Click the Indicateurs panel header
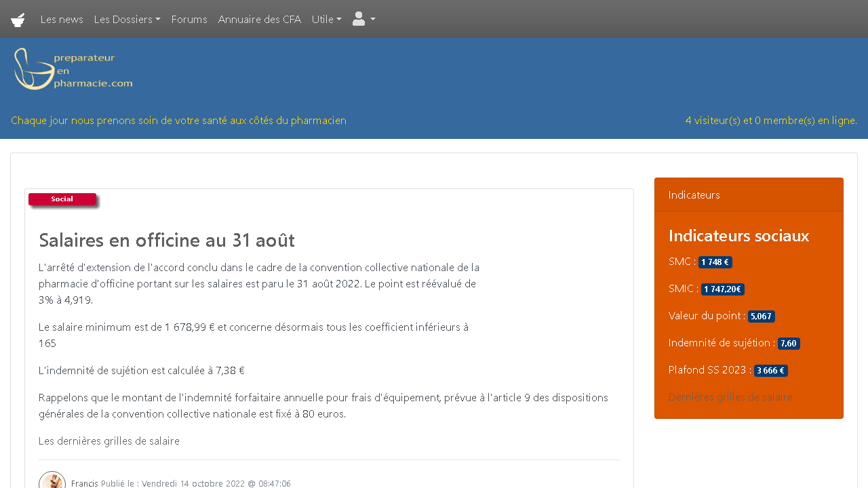Screen dimensions: 868x488 [749, 195]
